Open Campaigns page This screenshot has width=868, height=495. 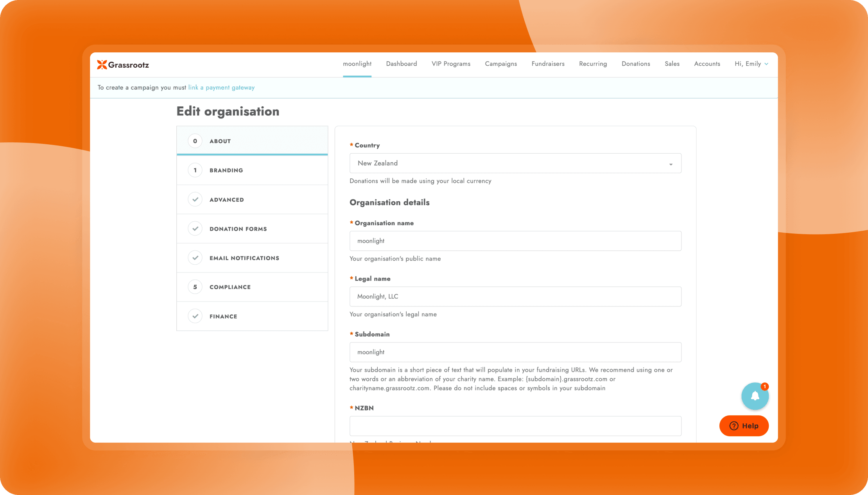click(x=501, y=64)
